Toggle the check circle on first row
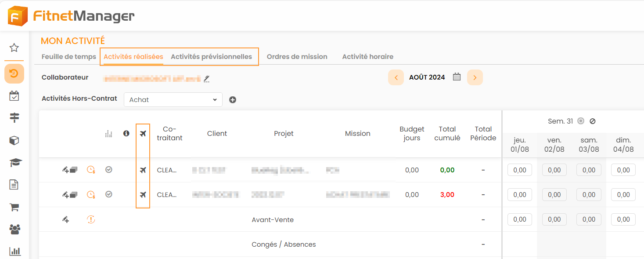The height and width of the screenshot is (259, 644). 109,169
